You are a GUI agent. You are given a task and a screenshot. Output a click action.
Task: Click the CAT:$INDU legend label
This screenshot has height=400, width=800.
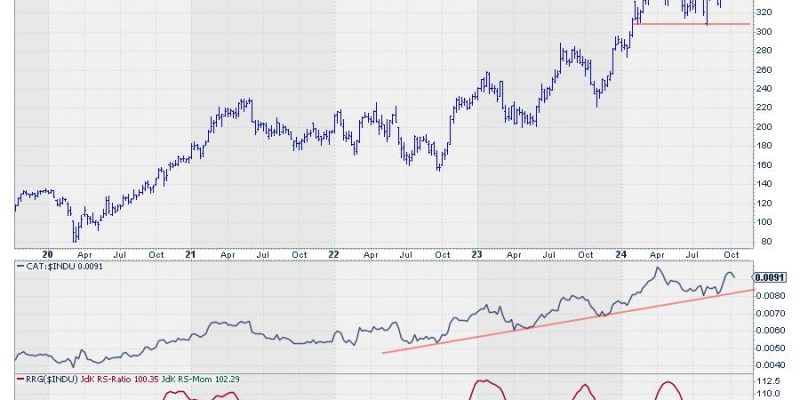[64, 266]
